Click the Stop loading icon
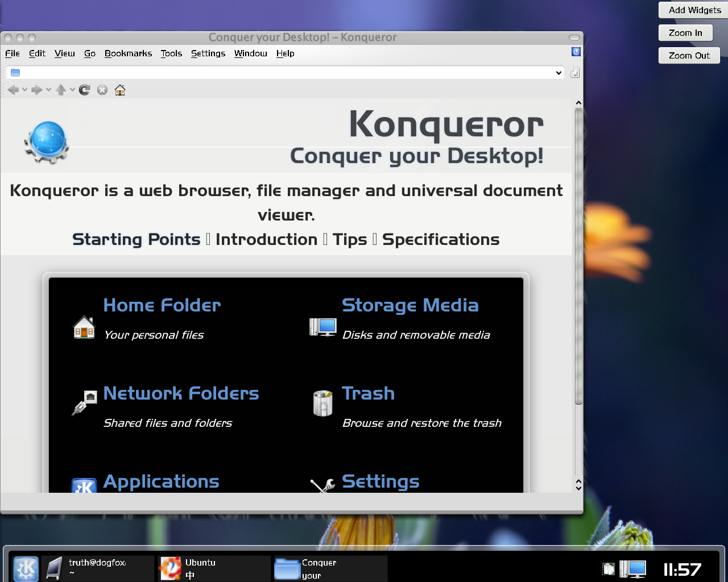The width and height of the screenshot is (728, 582). coord(102,90)
